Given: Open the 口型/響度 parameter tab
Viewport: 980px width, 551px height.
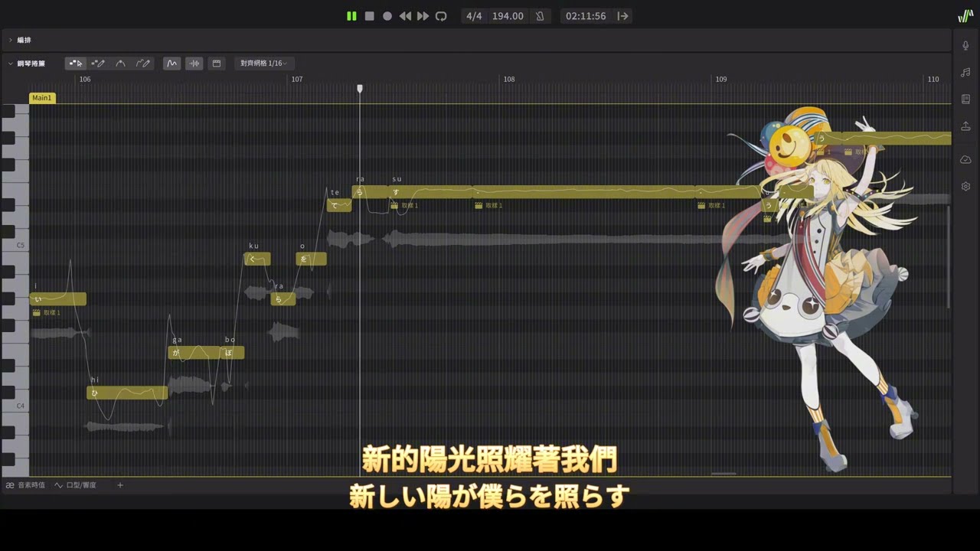Looking at the screenshot, I should (x=75, y=485).
